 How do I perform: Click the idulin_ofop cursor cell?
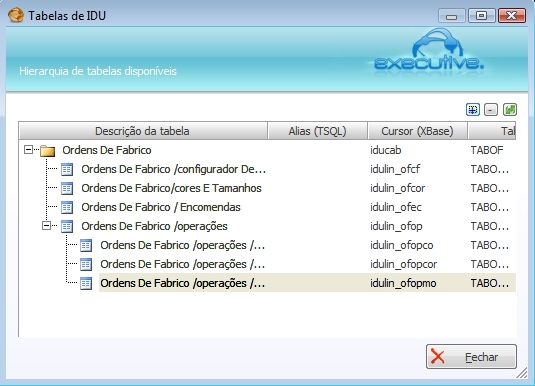pyautogui.click(x=396, y=226)
